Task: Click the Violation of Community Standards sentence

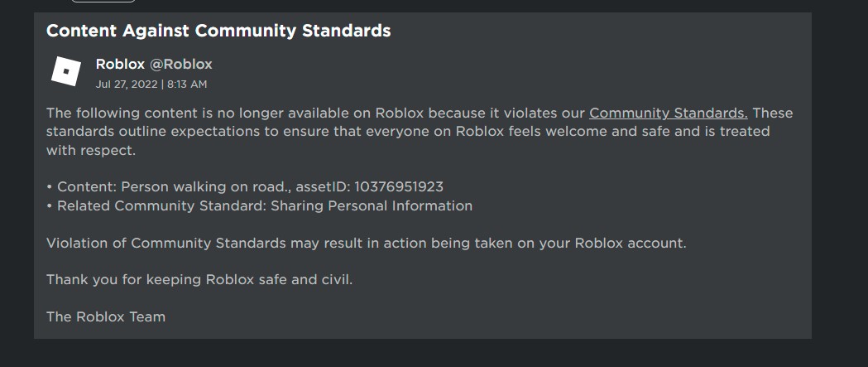Action: coord(366,243)
